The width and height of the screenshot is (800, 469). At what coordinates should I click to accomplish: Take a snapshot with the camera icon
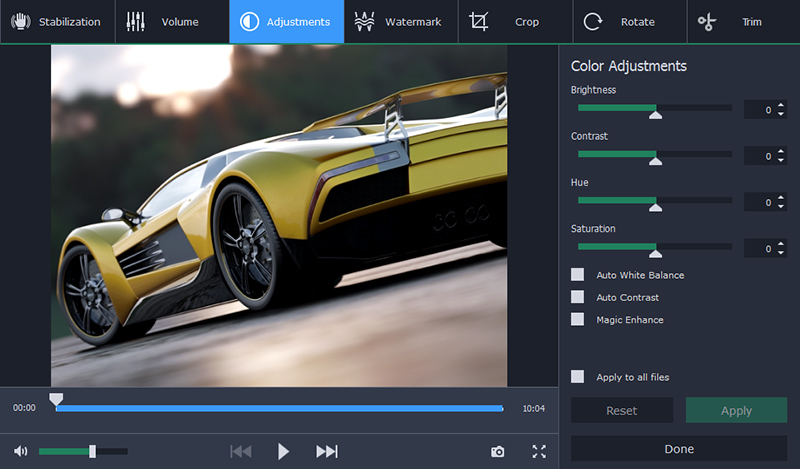(497, 451)
